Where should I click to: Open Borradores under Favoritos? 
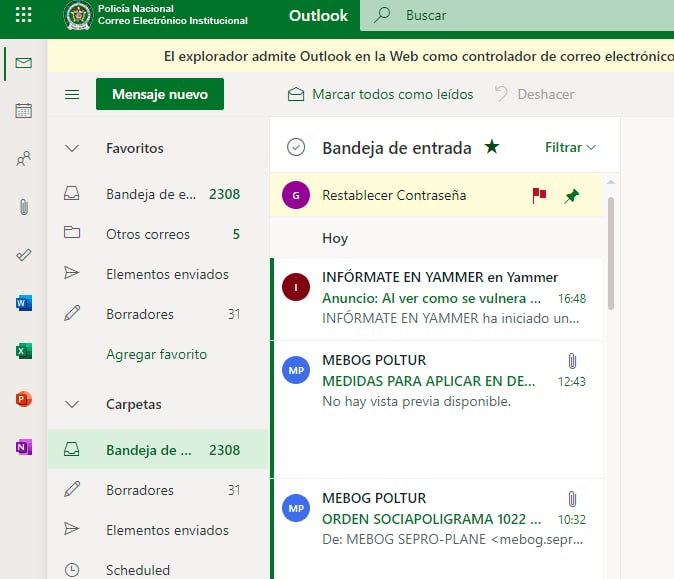tap(158, 314)
